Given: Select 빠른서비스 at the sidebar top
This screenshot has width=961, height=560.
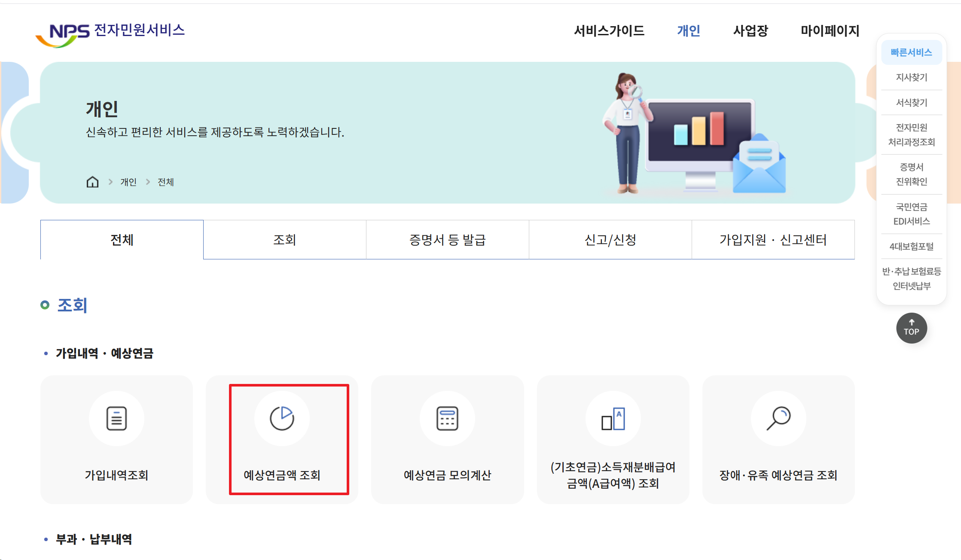Looking at the screenshot, I should [912, 52].
